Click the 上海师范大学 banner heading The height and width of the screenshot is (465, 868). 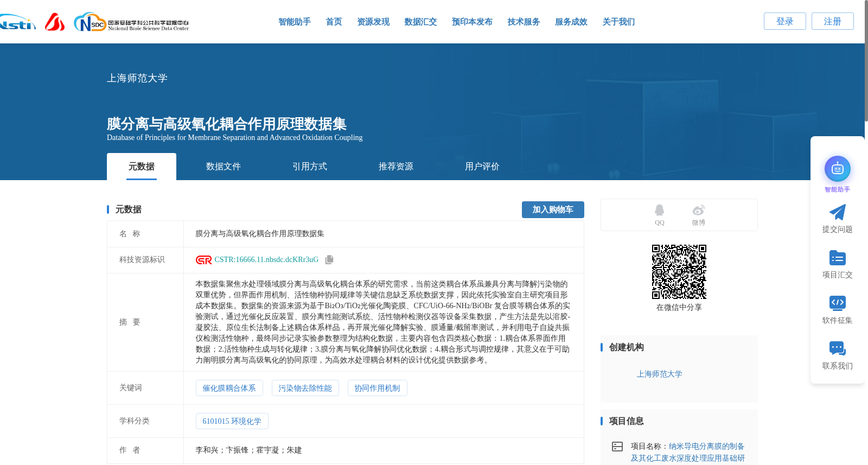[x=137, y=78]
